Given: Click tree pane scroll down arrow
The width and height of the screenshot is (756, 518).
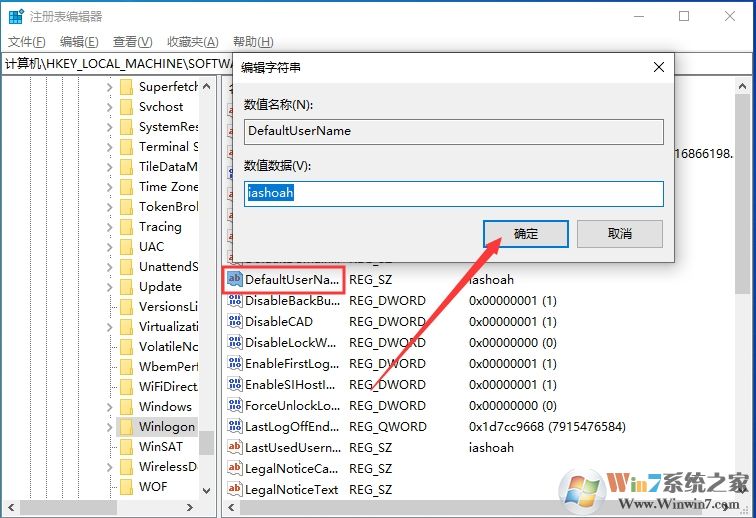Looking at the screenshot, I should click(x=207, y=491).
